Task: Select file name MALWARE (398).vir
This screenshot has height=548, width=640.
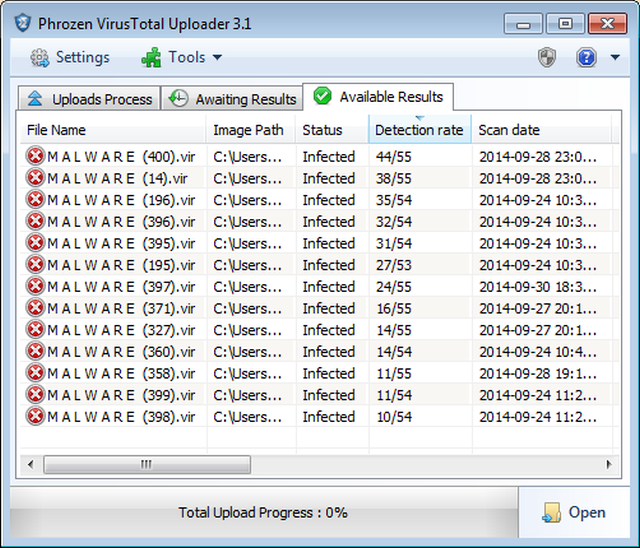Action: pyautogui.click(x=121, y=417)
